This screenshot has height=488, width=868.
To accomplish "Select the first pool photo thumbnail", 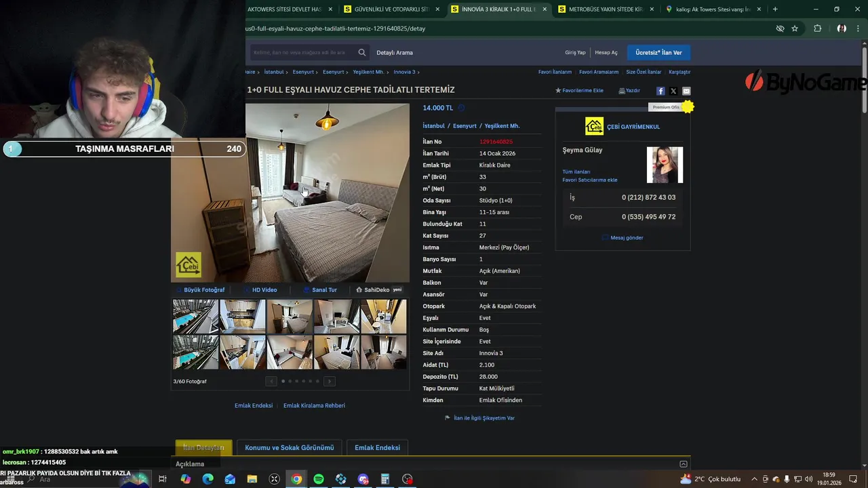I will [x=195, y=317].
